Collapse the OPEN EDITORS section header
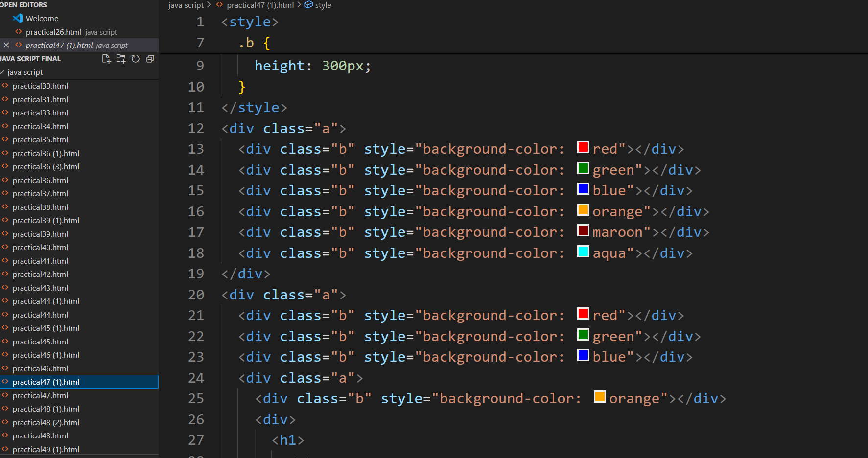Viewport: 868px width, 458px height. tap(23, 5)
